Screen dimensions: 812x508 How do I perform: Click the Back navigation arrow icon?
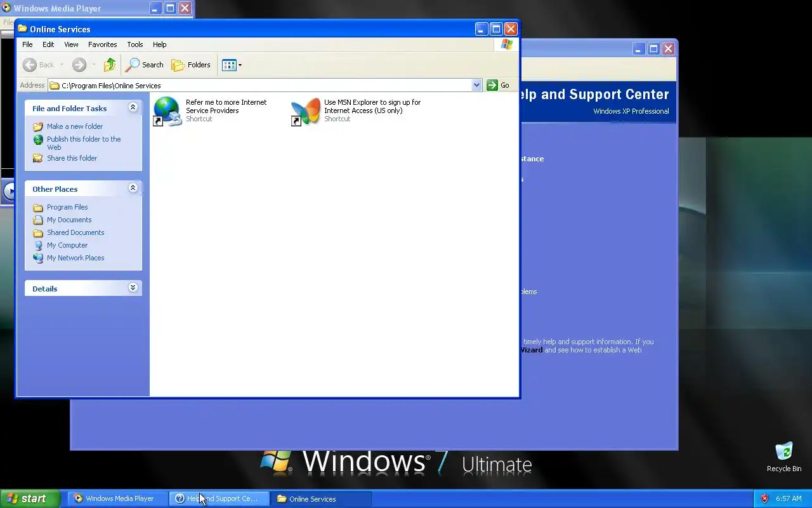29,65
